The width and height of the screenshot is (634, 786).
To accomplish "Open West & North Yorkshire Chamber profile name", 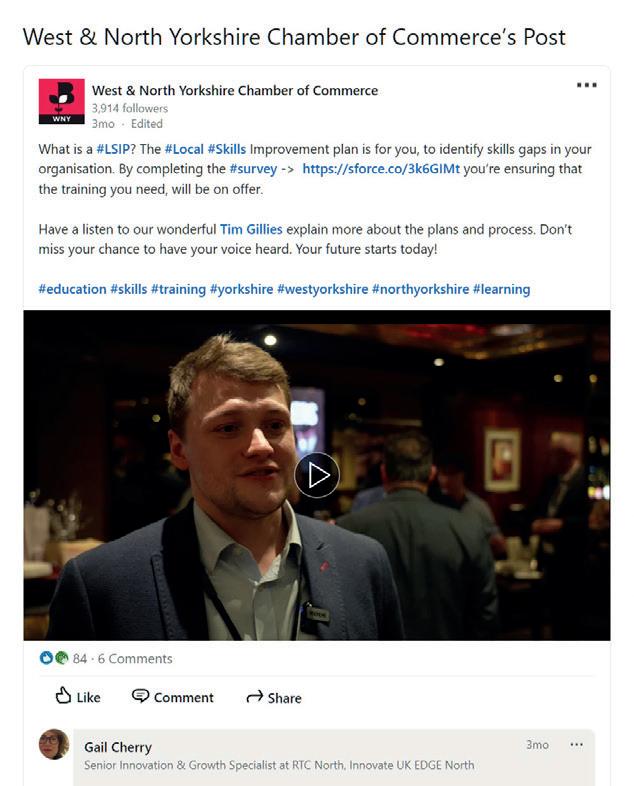I will click(x=235, y=91).
